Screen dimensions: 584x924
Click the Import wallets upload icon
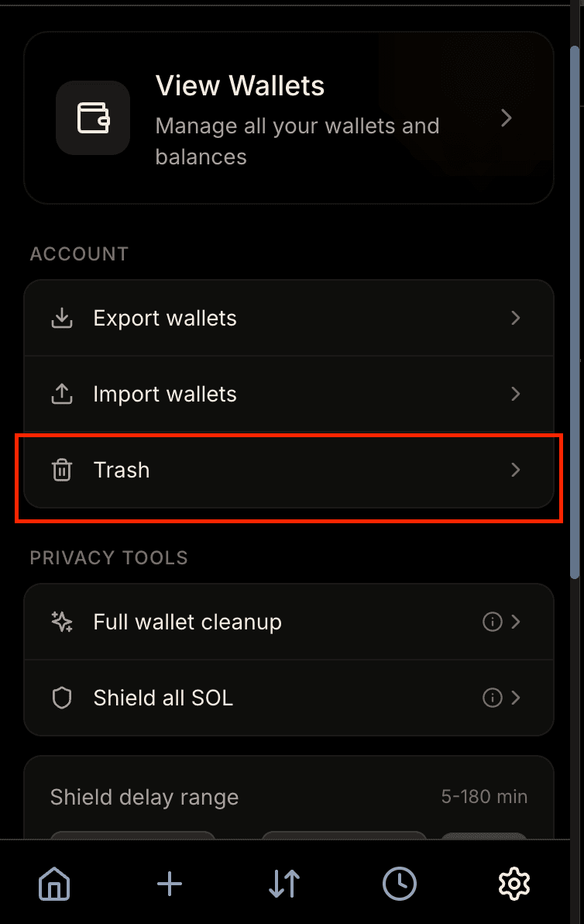(62, 394)
